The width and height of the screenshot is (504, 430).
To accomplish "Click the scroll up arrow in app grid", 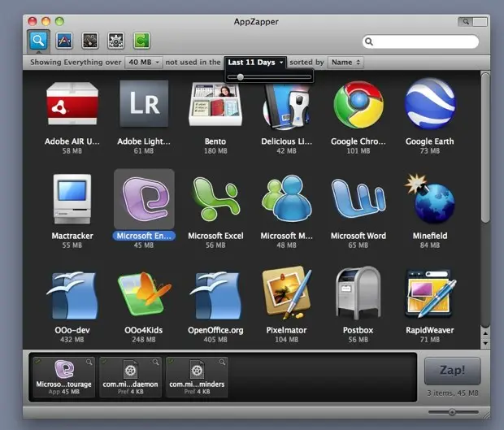I will click(485, 333).
